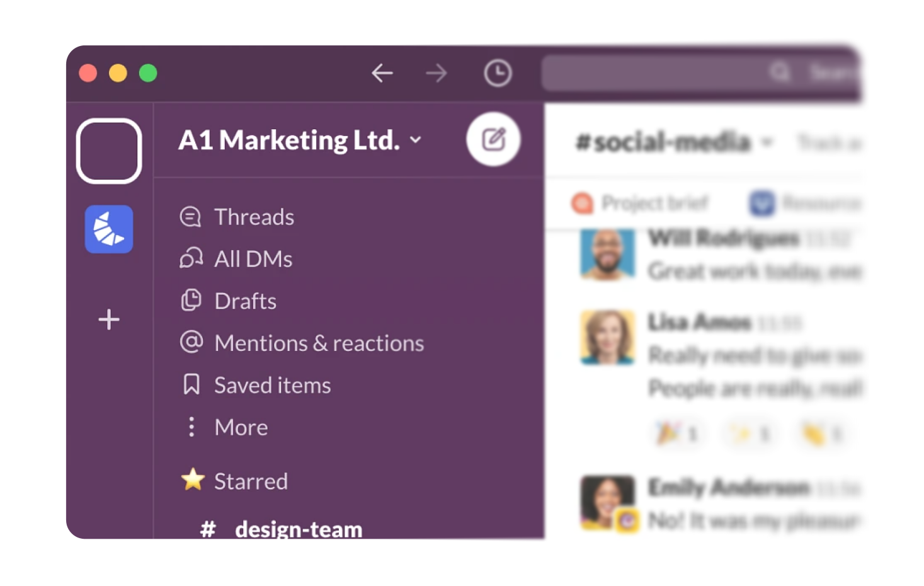Open channel history with the clock icon
Screen dimensions: 924x586
[x=497, y=72]
